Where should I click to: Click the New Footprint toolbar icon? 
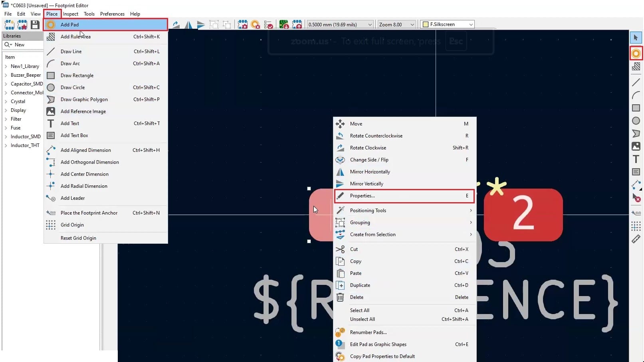[x=9, y=25]
